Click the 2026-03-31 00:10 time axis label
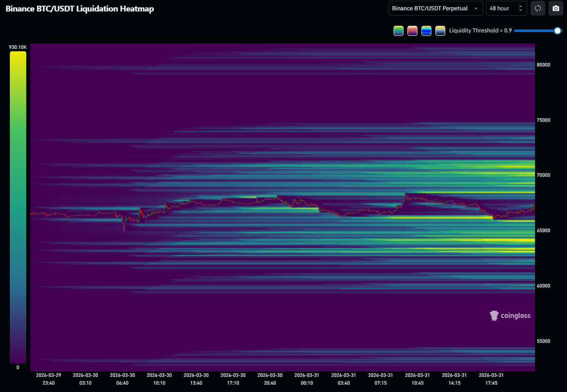The width and height of the screenshot is (567, 392). pos(307,379)
